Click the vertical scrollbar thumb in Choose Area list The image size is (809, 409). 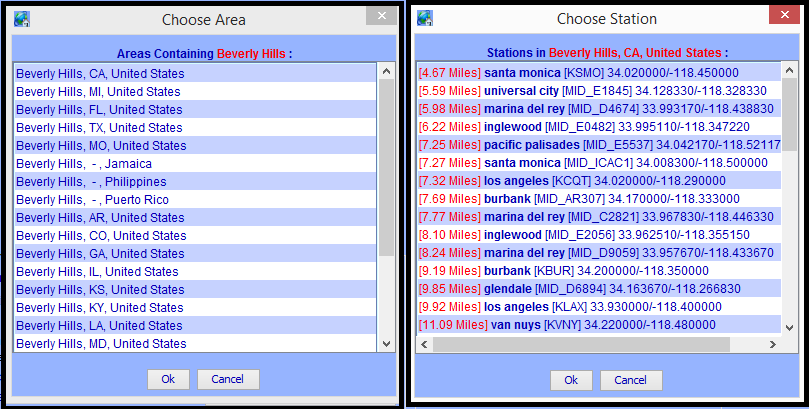coord(386,168)
